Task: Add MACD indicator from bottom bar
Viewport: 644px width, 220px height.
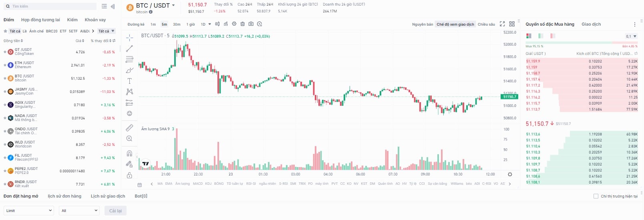Action: tap(198, 184)
